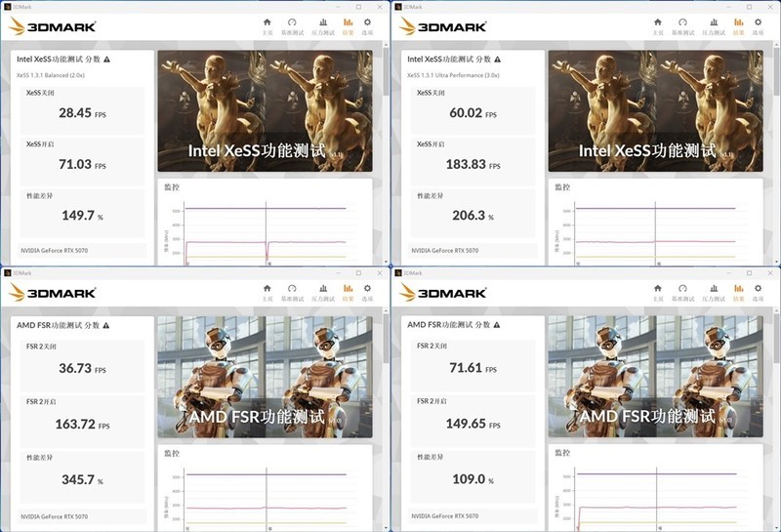Screen dimensions: 781x532
Task: Select the 71.61 FPS FSR 2 off value
Action: tap(473, 368)
